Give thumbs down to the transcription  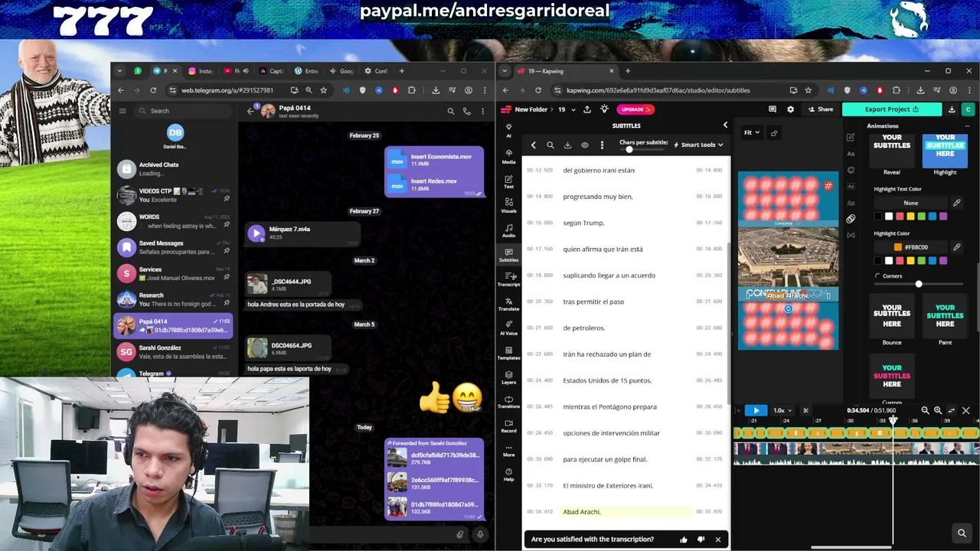point(701,540)
